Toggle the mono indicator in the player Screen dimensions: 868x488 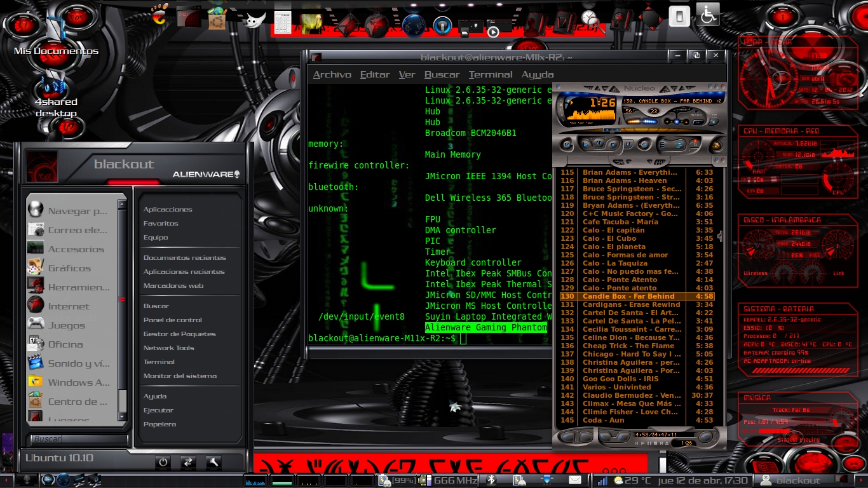pos(696,115)
